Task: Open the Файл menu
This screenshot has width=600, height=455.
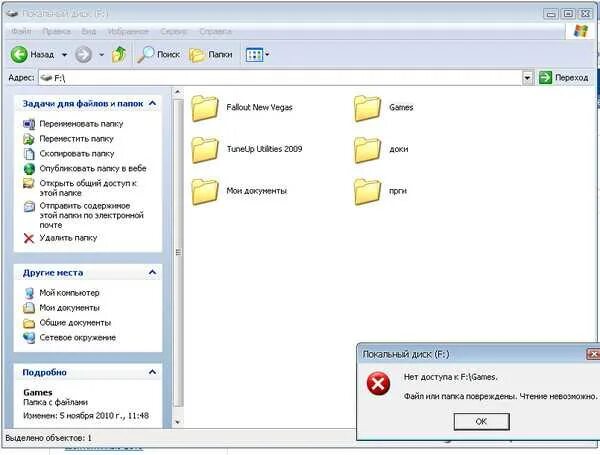Action: click(x=21, y=31)
